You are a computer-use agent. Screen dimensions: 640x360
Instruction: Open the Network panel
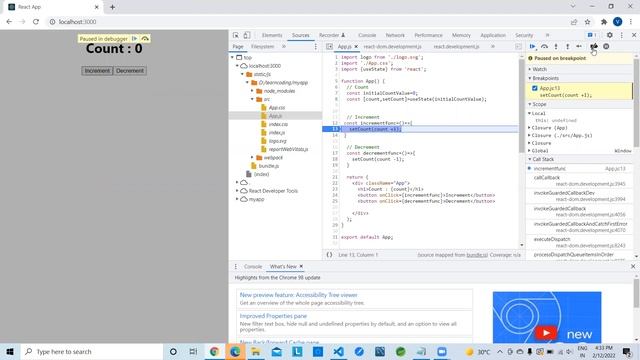pos(395,35)
